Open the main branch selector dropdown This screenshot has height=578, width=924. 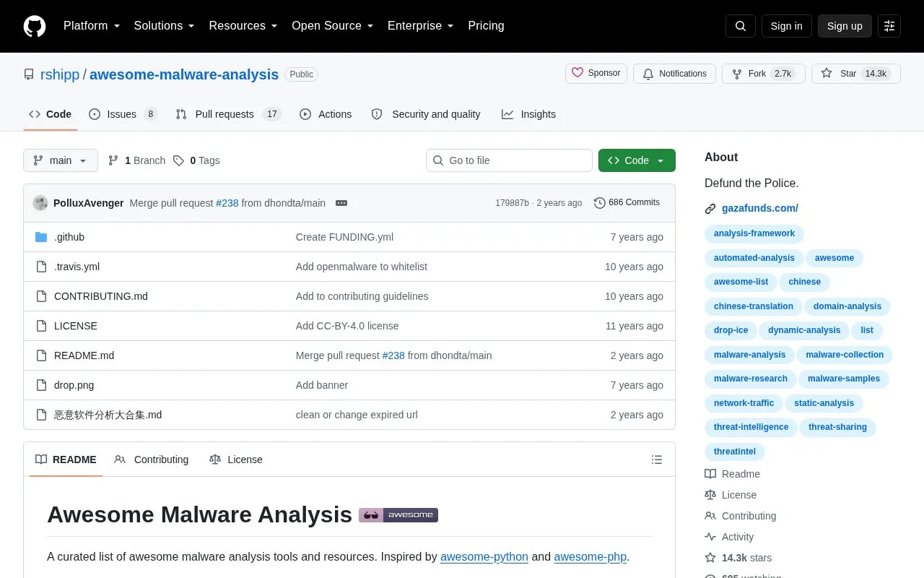coord(61,160)
